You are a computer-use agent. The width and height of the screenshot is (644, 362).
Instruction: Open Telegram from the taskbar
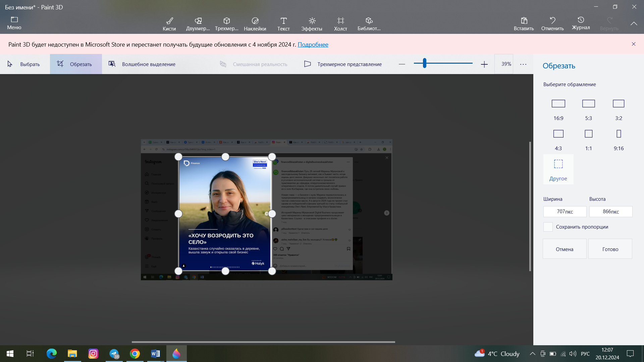[114, 354]
